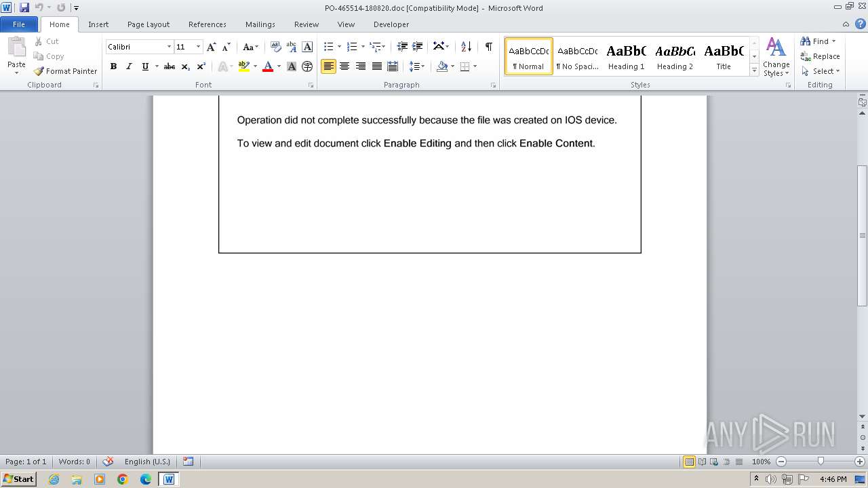The image size is (868, 488).
Task: Click Windows Start button
Action: coord(19,479)
